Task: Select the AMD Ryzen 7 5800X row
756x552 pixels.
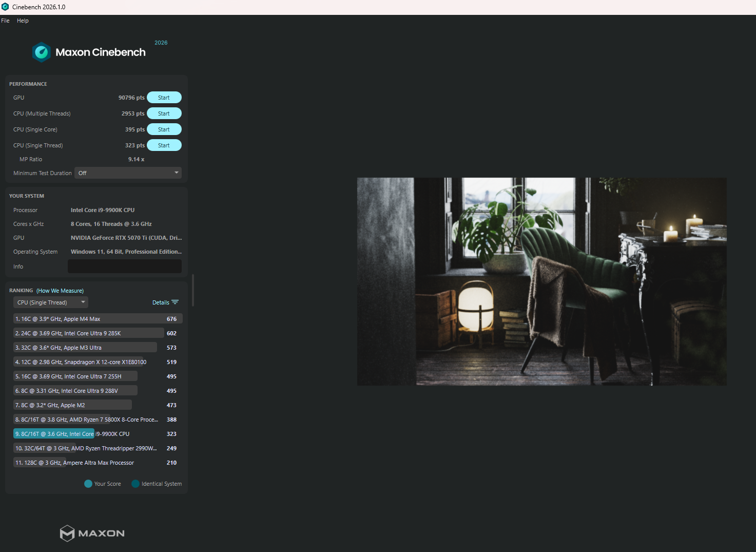Action: [x=98, y=420]
